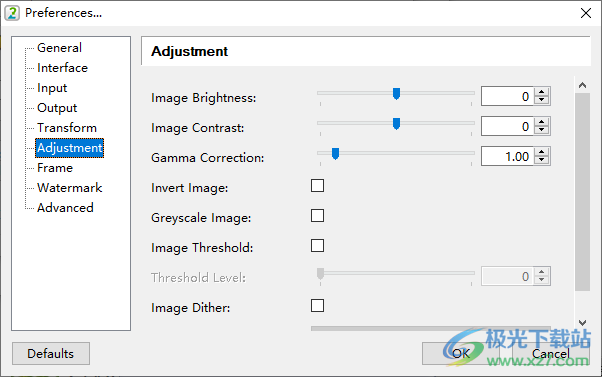This screenshot has height=377, width=602.
Task: Click the Defaults button
Action: [x=51, y=354]
